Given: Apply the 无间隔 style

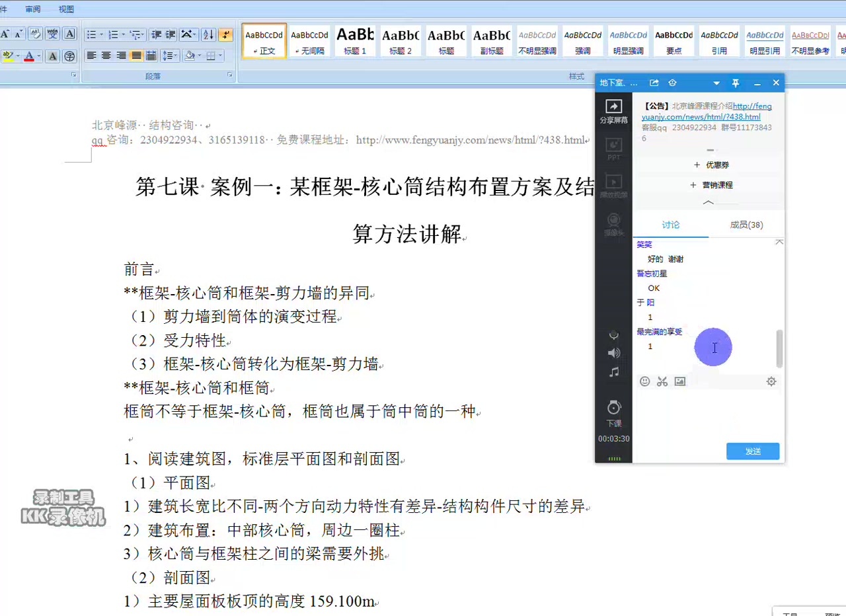Looking at the screenshot, I should click(x=309, y=41).
